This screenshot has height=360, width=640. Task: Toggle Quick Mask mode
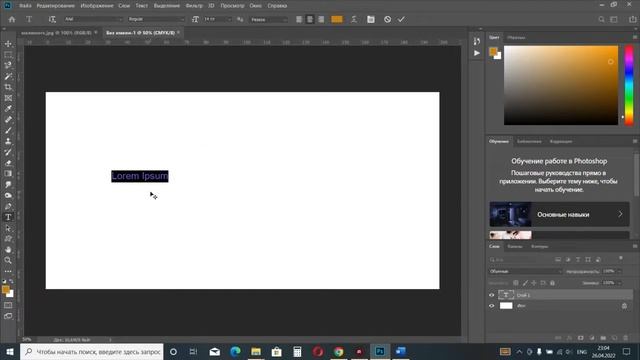[8, 305]
